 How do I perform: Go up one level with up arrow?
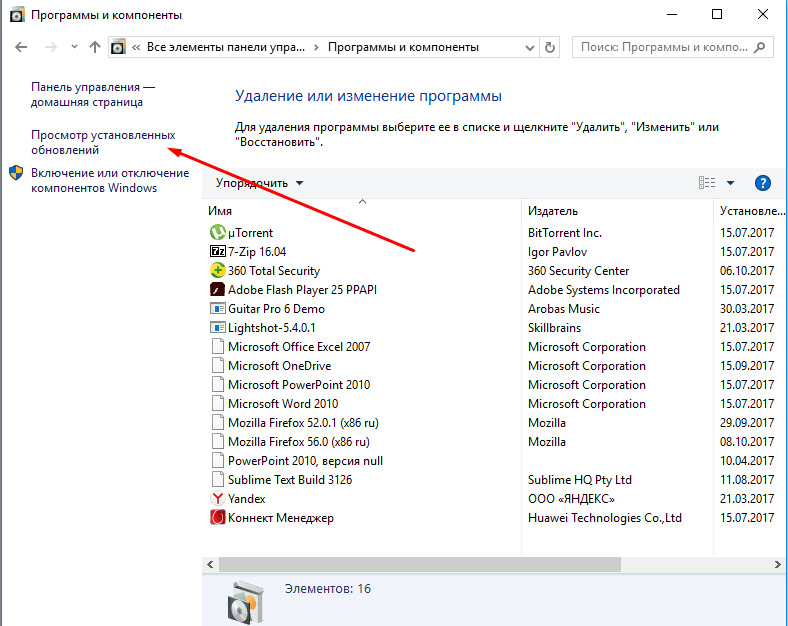tap(95, 47)
